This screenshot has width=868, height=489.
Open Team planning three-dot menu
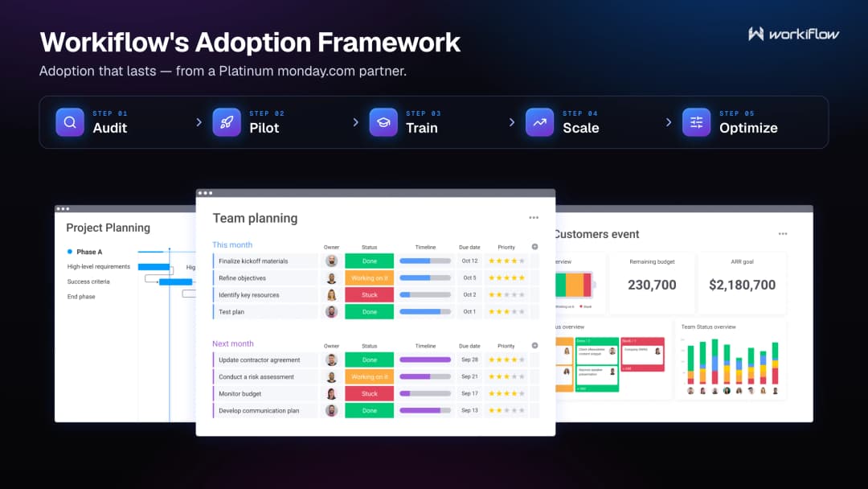pos(534,218)
